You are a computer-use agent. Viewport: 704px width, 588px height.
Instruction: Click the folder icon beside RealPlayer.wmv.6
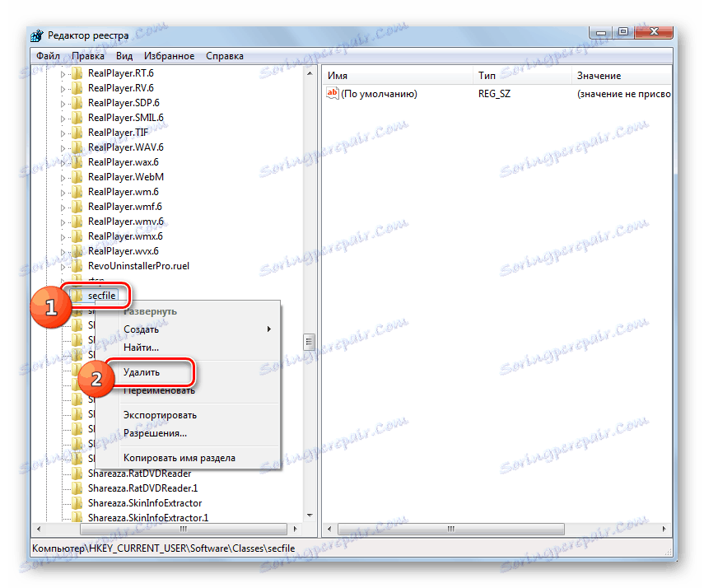77,221
